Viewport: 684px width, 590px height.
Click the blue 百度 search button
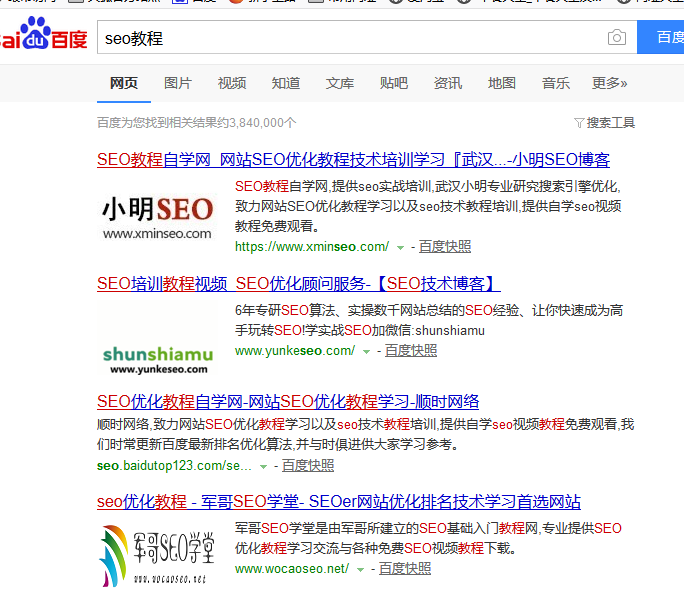tap(665, 38)
